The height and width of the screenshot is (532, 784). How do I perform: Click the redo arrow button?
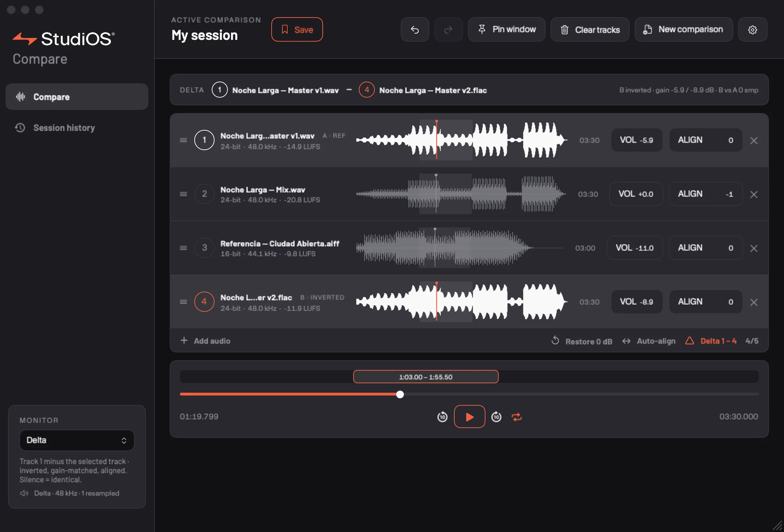coord(448,30)
